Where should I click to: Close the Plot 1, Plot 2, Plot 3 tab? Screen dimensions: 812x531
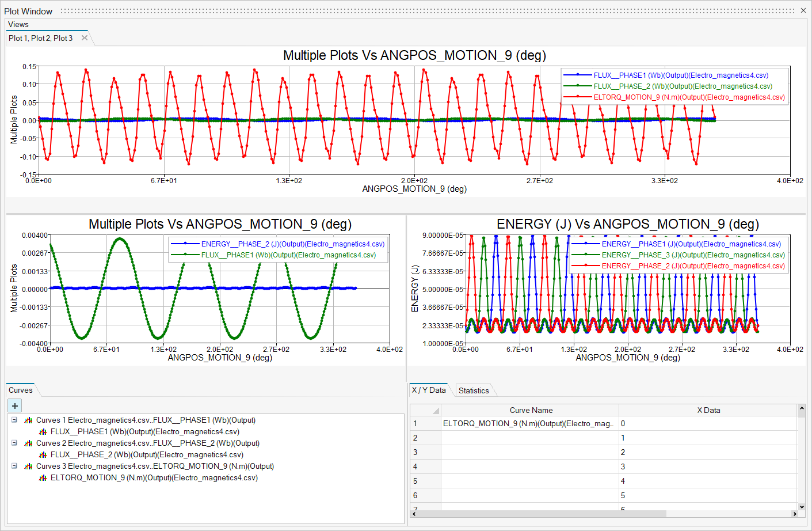click(85, 38)
